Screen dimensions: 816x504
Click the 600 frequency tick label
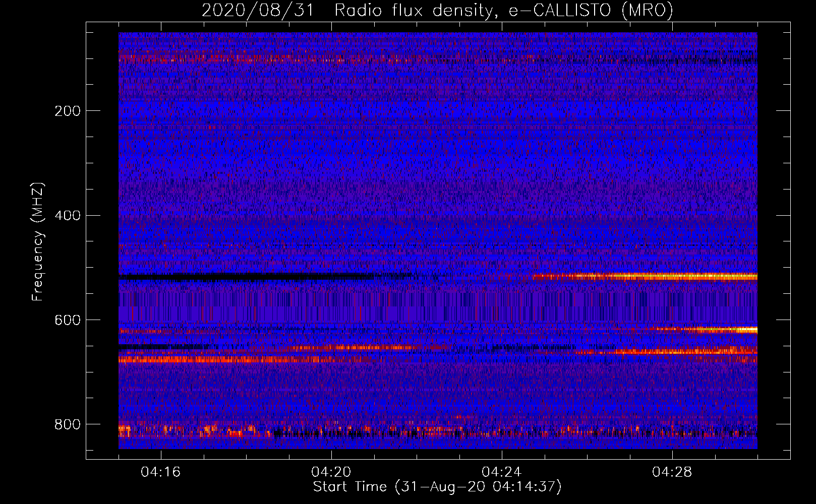tap(68, 321)
